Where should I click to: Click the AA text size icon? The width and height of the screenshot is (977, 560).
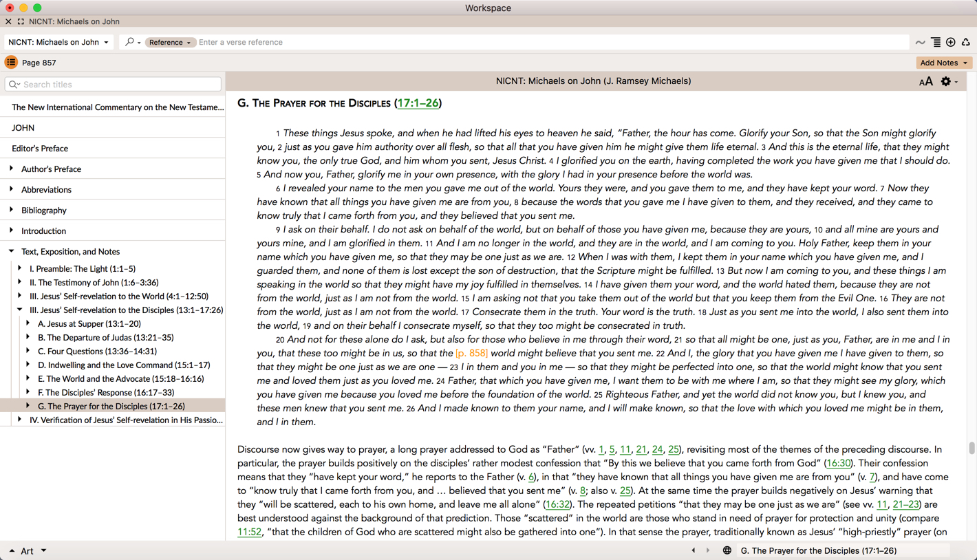click(926, 81)
